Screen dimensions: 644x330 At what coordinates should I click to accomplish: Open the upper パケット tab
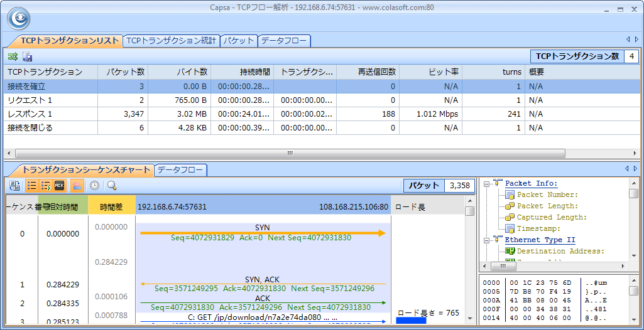click(239, 41)
